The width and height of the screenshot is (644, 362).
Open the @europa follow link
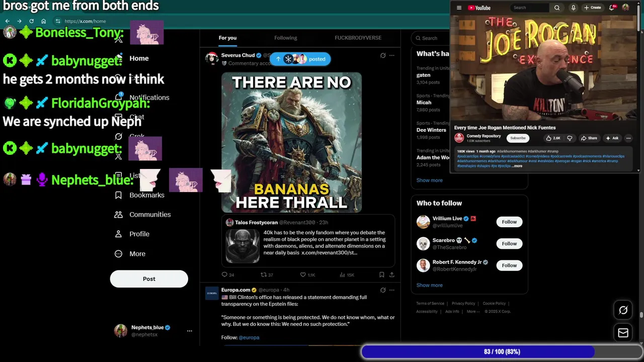point(249,337)
